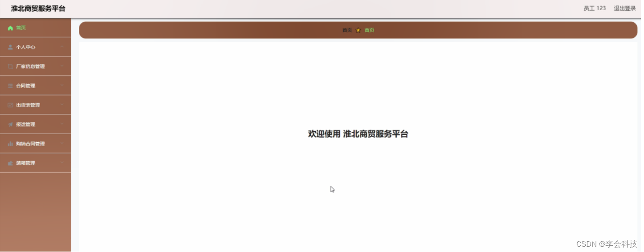The height and width of the screenshot is (252, 644).
Task: Click the green home icon in sidebar
Action: 11,28
